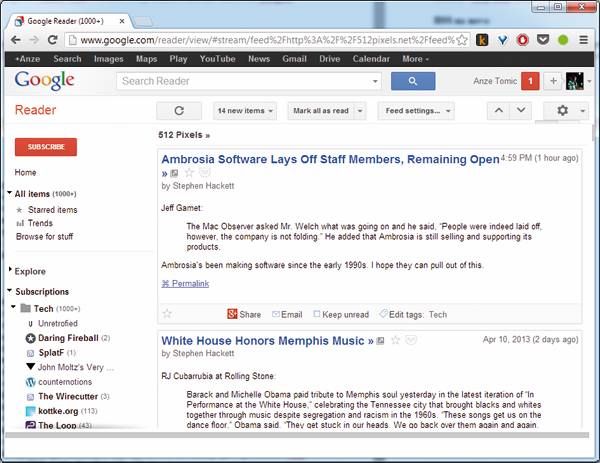Click the browser forward arrow

[x=34, y=40]
